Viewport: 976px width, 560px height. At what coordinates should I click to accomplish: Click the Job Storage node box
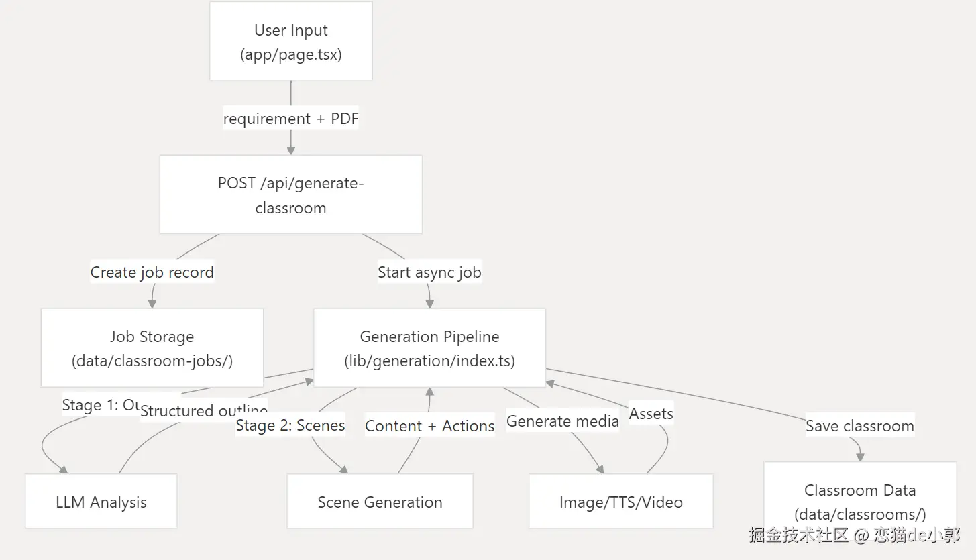point(152,348)
